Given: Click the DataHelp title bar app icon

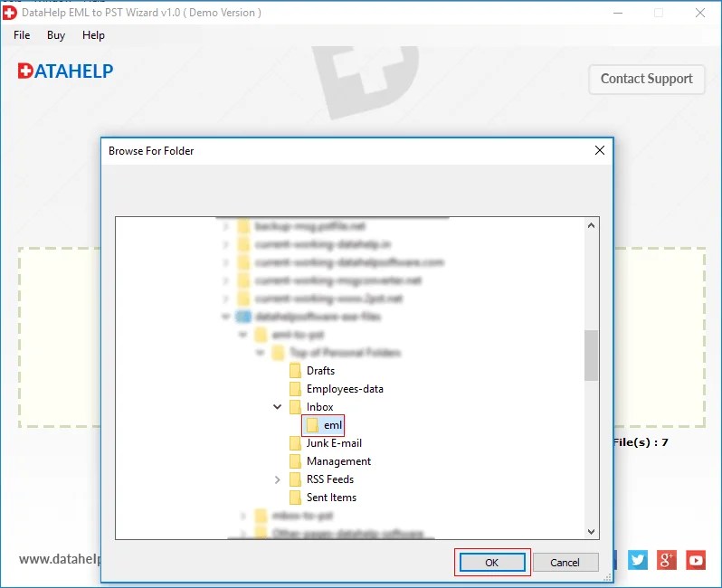Looking at the screenshot, I should tap(10, 13).
